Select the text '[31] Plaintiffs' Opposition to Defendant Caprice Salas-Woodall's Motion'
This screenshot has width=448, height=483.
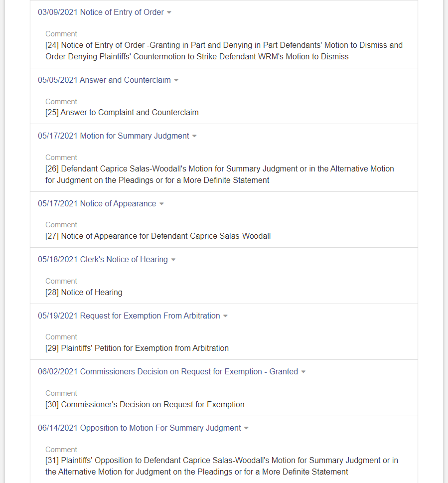point(170,461)
